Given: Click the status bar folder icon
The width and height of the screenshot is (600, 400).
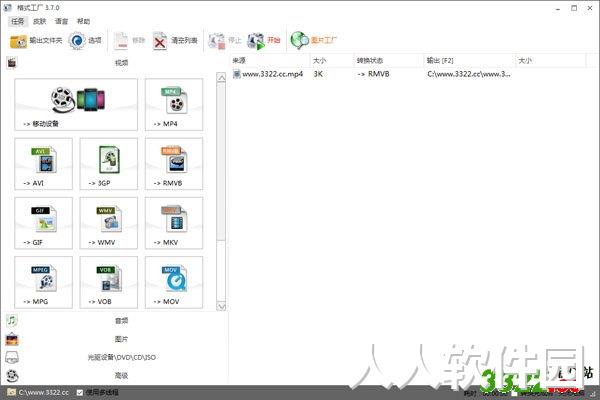Looking at the screenshot, I should tap(11, 392).
